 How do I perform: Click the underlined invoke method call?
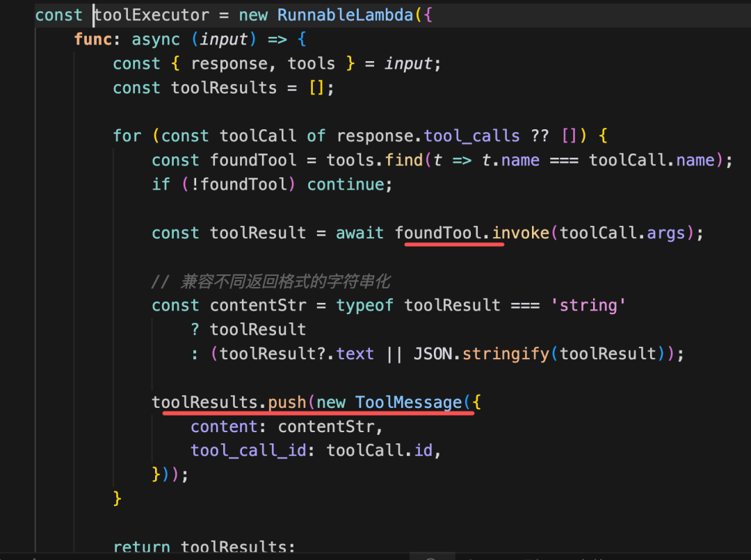coord(521,233)
